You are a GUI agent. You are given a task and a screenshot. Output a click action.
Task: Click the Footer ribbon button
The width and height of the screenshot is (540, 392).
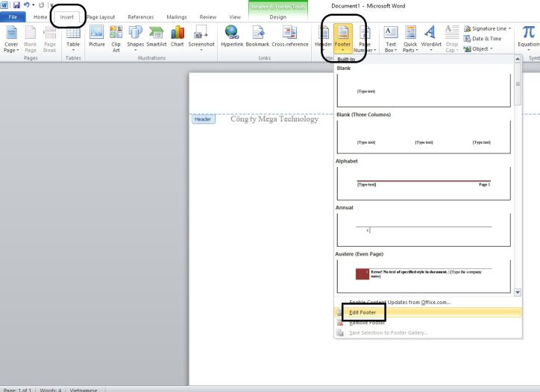[x=342, y=39]
